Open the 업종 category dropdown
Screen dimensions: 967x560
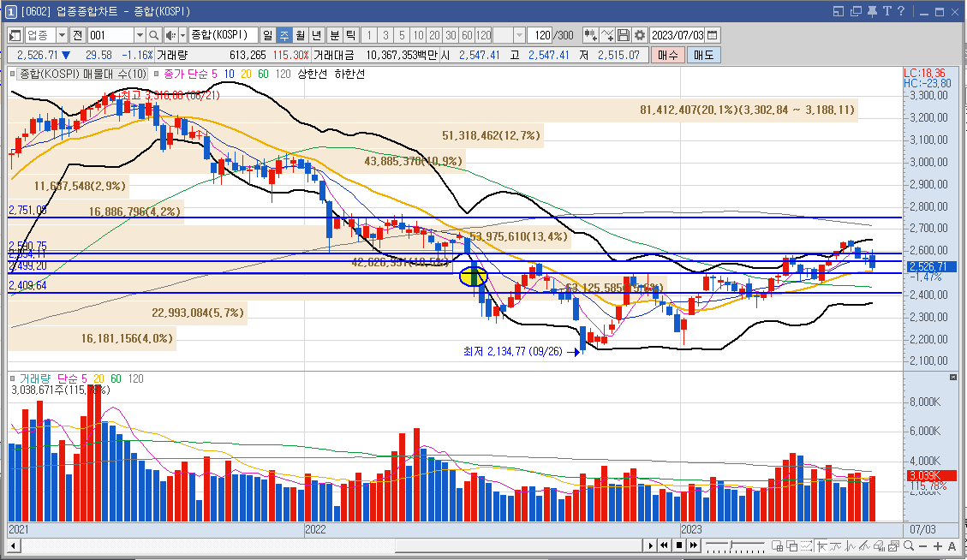[62, 35]
